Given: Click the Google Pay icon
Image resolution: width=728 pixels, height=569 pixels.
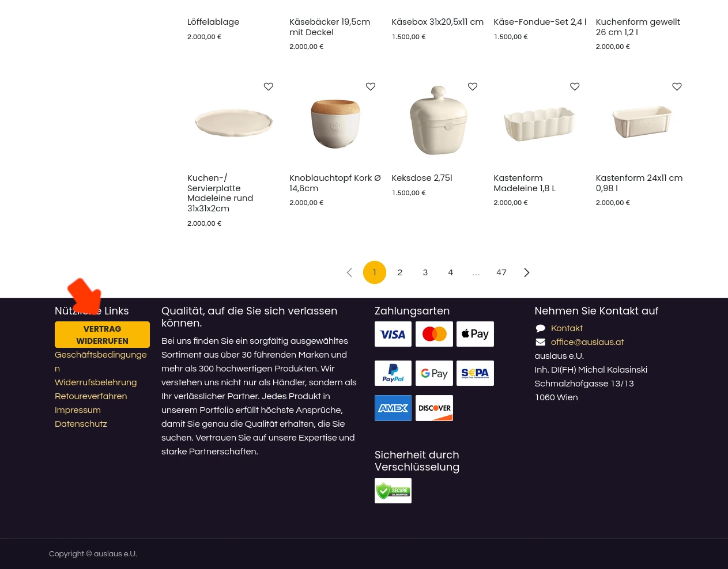Looking at the screenshot, I should pyautogui.click(x=434, y=373).
